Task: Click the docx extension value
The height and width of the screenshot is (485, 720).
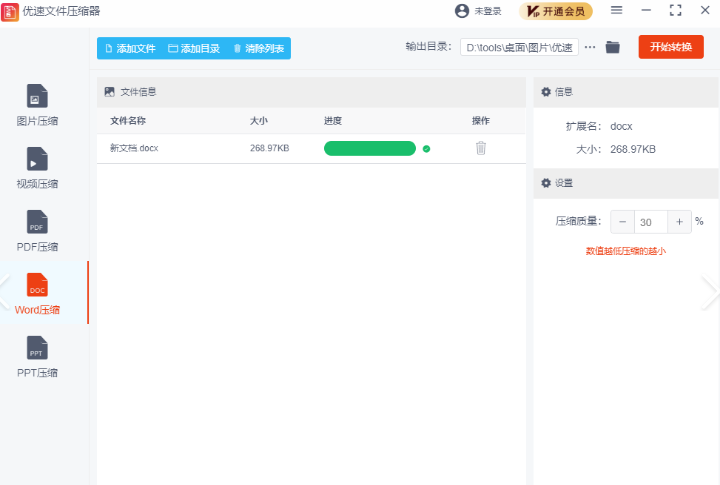Action: click(x=621, y=126)
